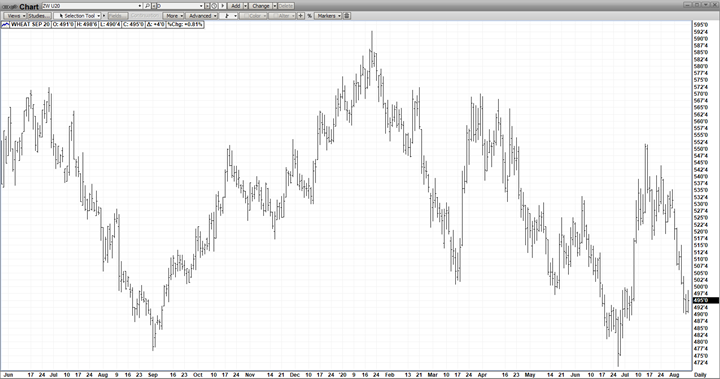Click the Studies button
The height and width of the screenshot is (379, 720).
coord(39,16)
